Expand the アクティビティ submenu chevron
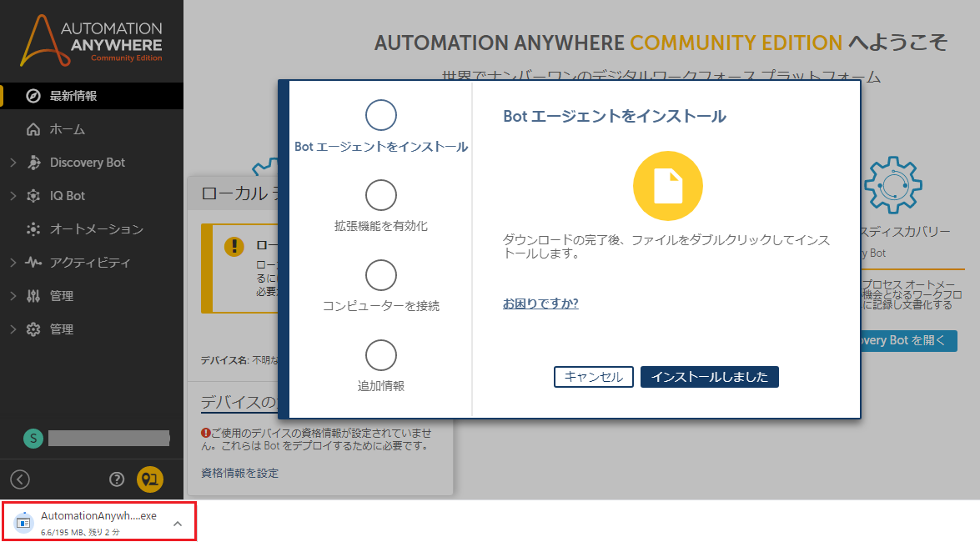Image resolution: width=980 pixels, height=542 pixels. [13, 263]
